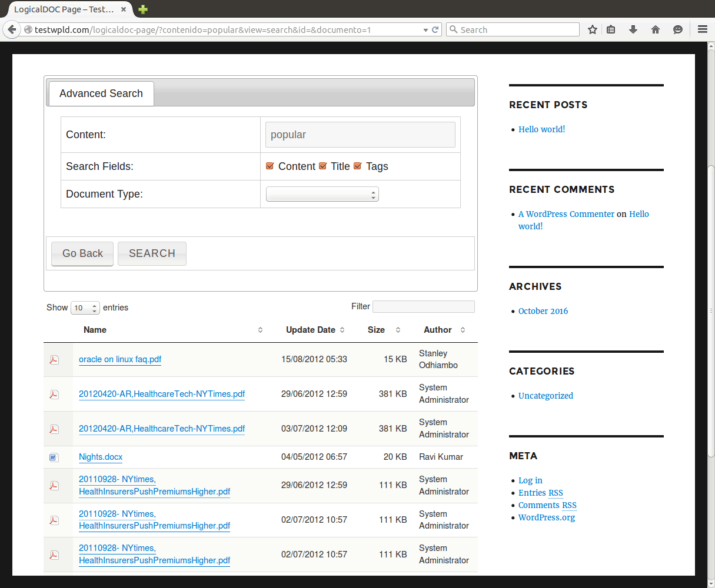
Task: Click the page vertical scrollbar
Action: click(711, 312)
